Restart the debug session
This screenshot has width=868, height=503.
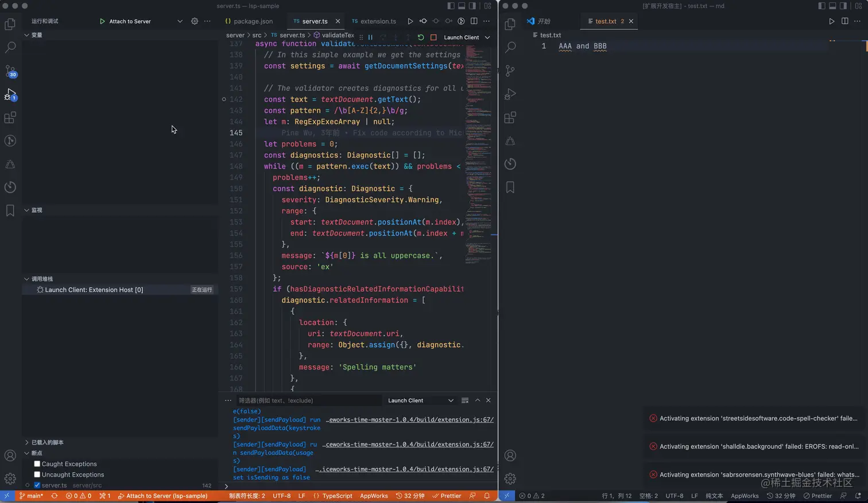pyautogui.click(x=421, y=37)
